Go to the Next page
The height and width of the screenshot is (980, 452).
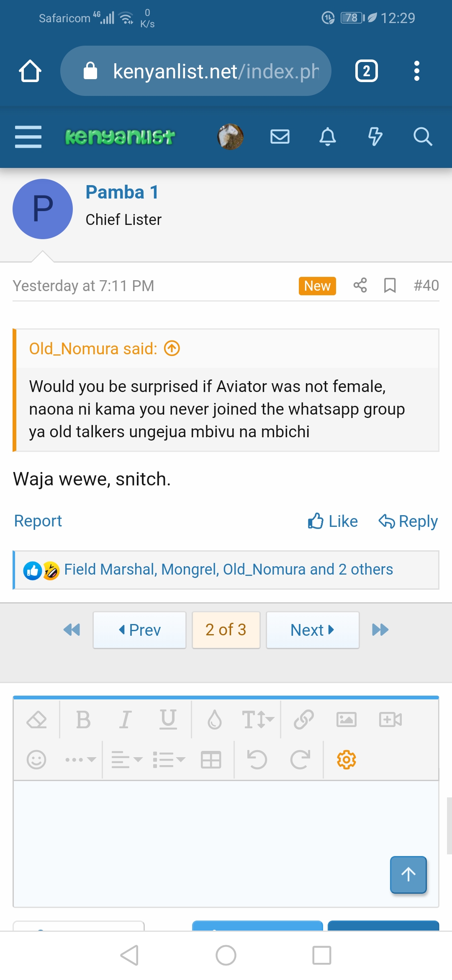click(x=313, y=630)
